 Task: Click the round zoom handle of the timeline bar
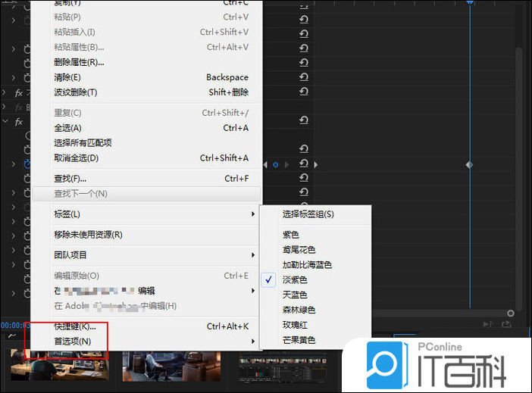tap(511, 313)
